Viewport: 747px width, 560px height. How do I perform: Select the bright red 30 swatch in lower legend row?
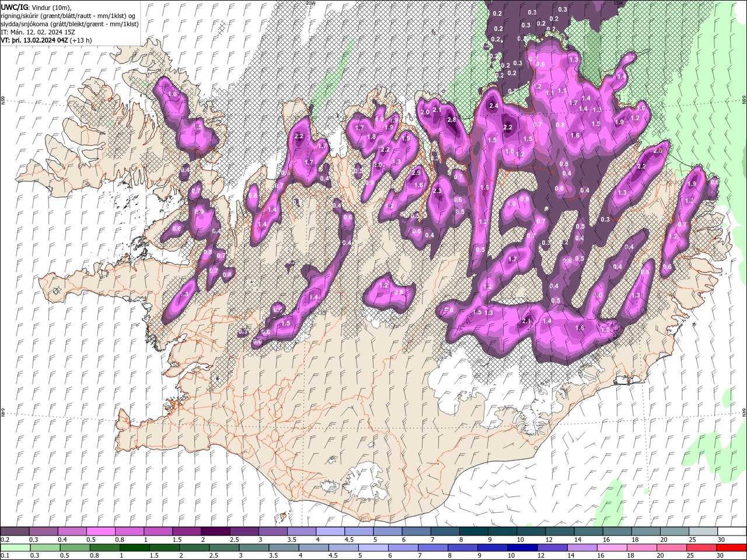tap(731, 548)
